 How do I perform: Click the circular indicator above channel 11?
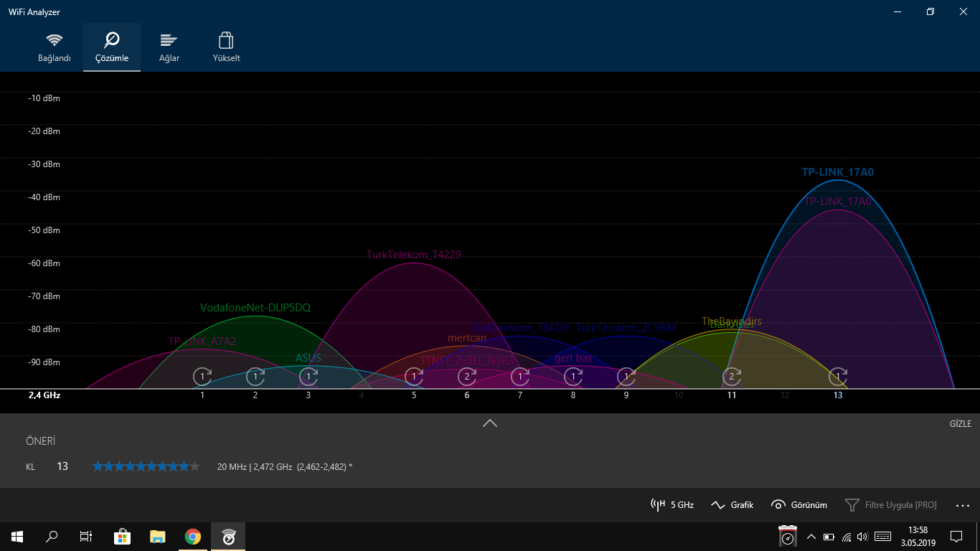pyautogui.click(x=732, y=376)
